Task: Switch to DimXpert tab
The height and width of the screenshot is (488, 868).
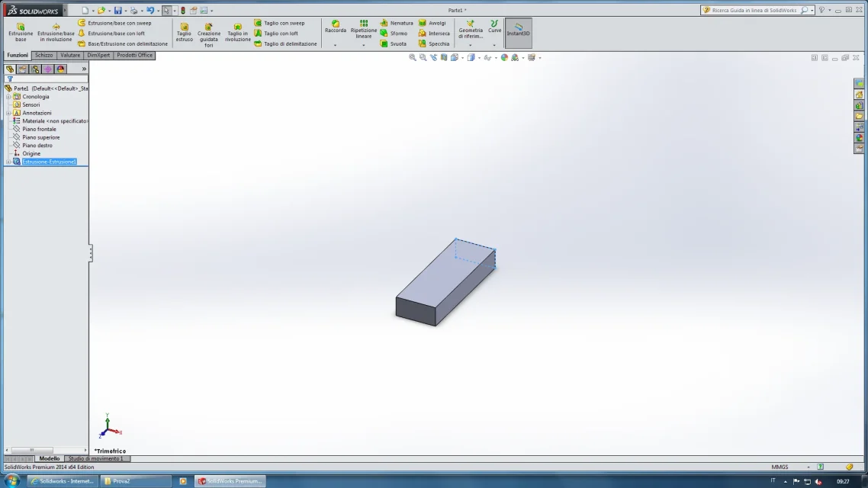Action: 98,56
